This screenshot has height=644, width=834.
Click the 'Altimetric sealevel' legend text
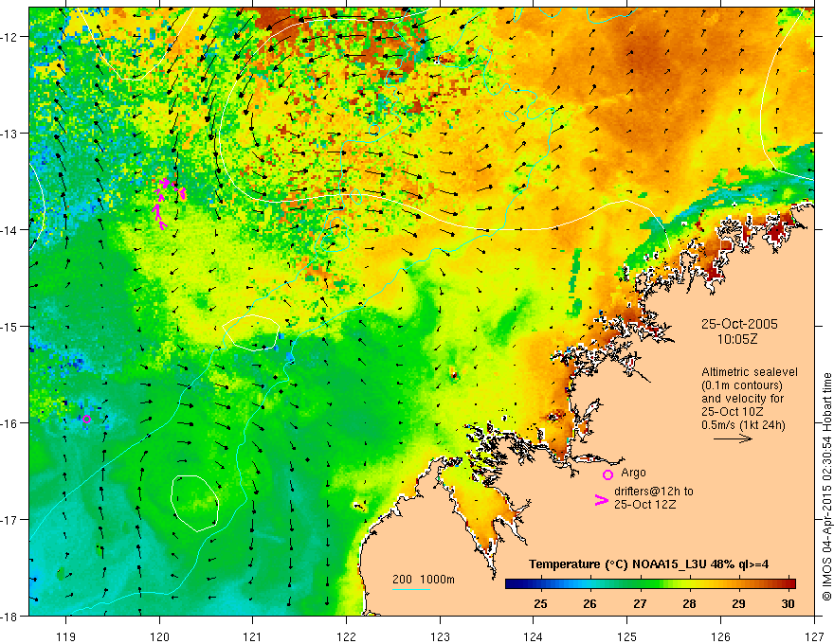coord(750,372)
